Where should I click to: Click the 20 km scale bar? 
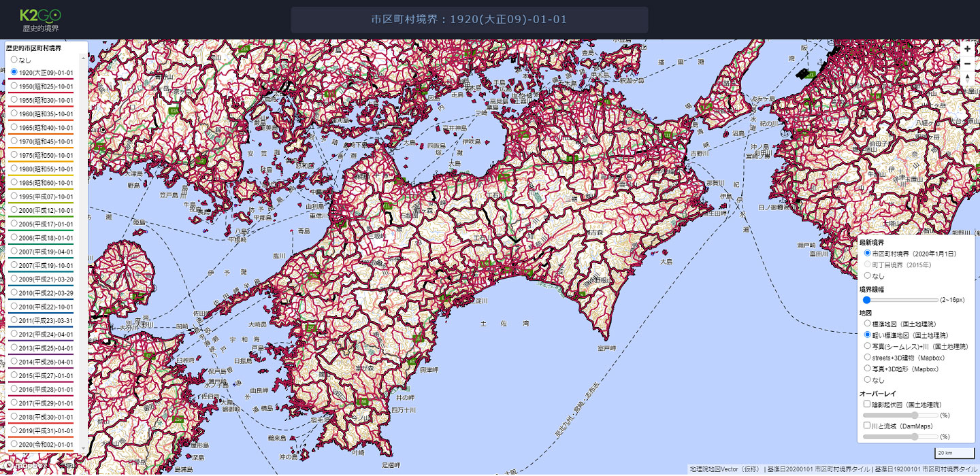pos(954,453)
